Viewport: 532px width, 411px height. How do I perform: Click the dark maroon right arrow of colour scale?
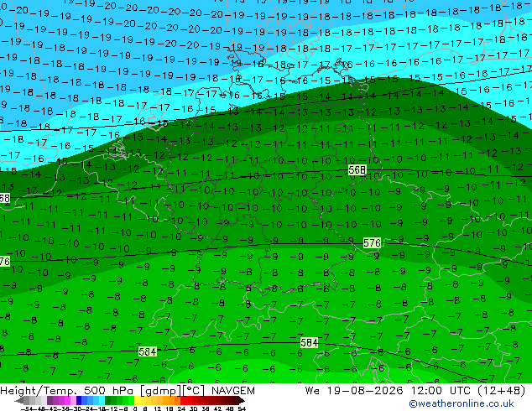[242, 400]
